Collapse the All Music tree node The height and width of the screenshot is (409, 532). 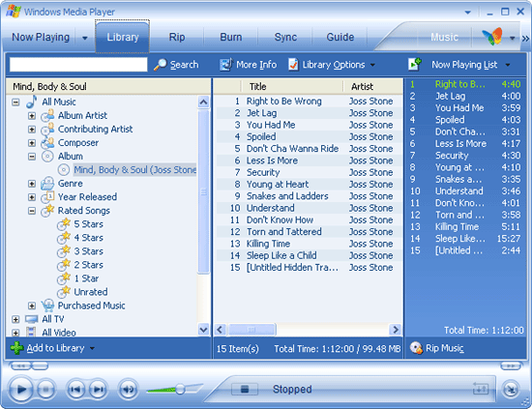point(15,102)
